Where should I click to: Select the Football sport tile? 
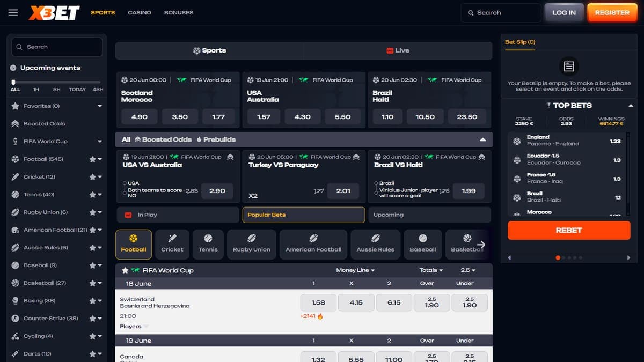click(134, 245)
